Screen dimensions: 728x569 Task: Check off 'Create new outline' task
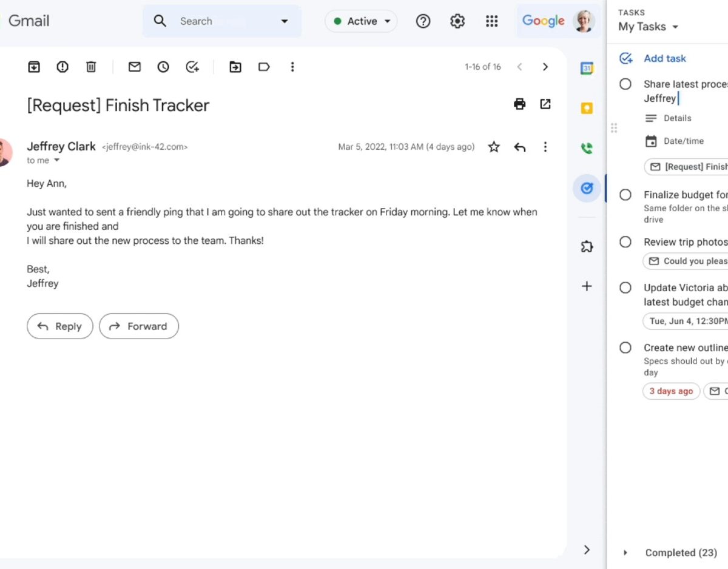pos(625,348)
